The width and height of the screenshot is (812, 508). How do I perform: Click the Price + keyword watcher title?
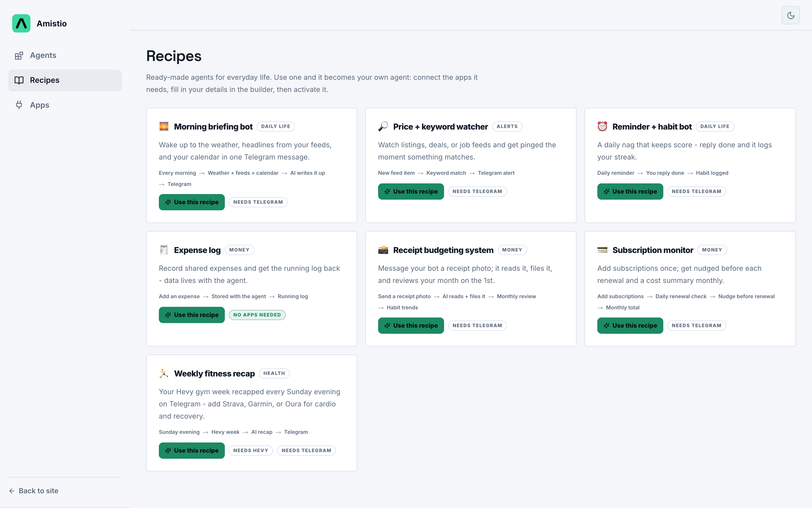(440, 127)
